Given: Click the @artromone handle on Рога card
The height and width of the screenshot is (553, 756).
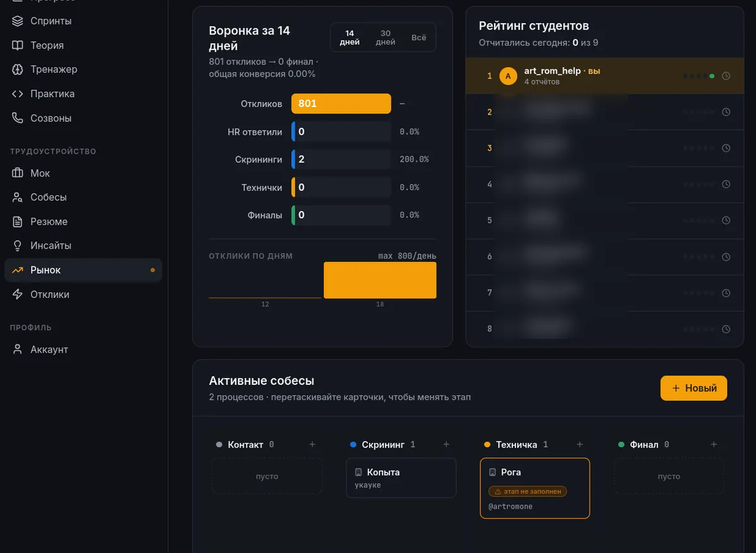Looking at the screenshot, I should [510, 506].
